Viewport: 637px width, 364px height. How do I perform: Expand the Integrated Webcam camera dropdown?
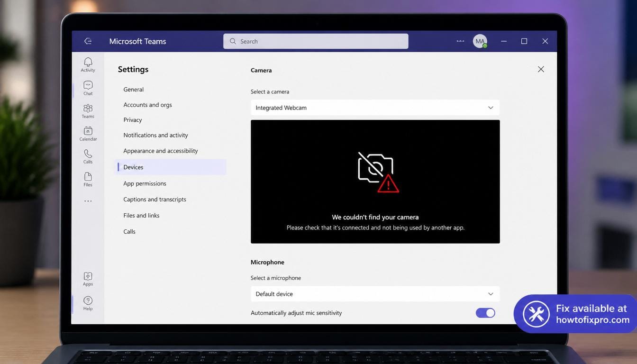pos(375,108)
